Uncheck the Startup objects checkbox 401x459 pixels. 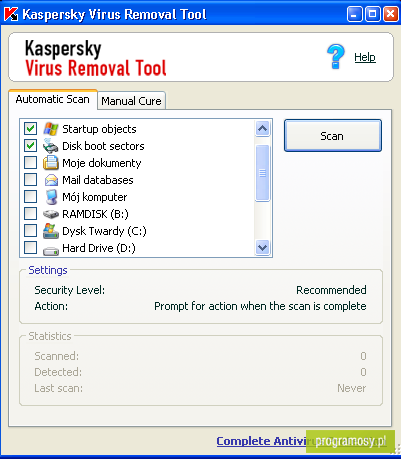pyautogui.click(x=30, y=129)
